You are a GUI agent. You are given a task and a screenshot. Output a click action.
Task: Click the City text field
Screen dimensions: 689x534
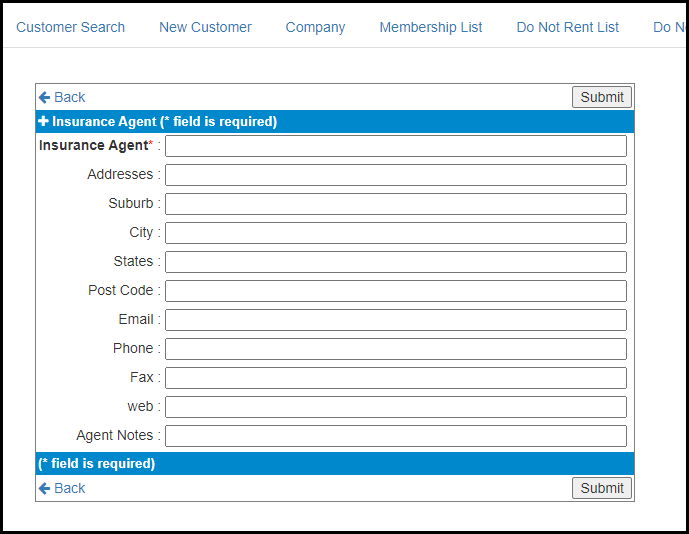coord(396,233)
